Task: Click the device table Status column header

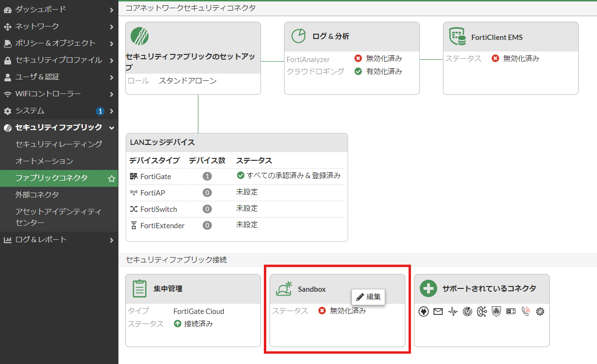Action: tap(254, 161)
